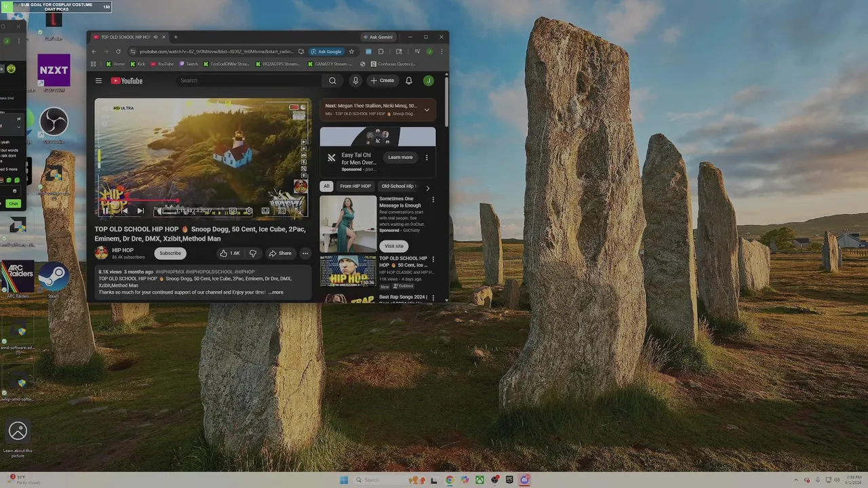
Task: Open ARC Raiders desktop shortcut
Action: pyautogui.click(x=18, y=279)
